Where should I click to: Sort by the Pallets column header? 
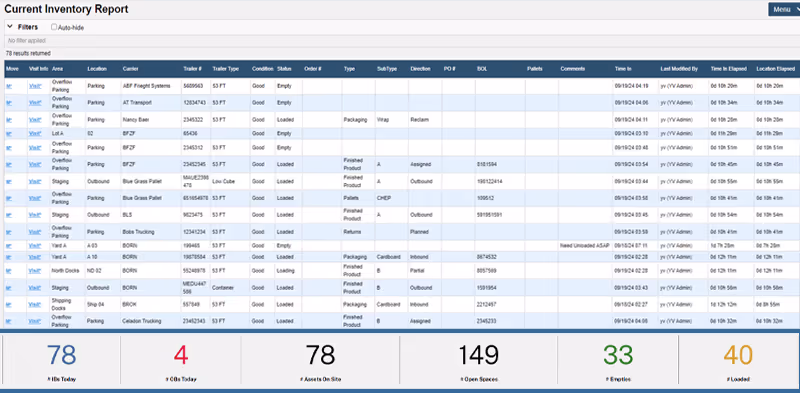click(x=535, y=69)
